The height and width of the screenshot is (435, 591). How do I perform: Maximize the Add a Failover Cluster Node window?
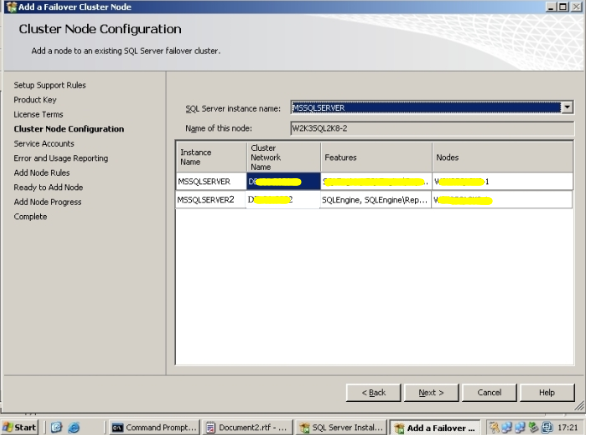563,7
